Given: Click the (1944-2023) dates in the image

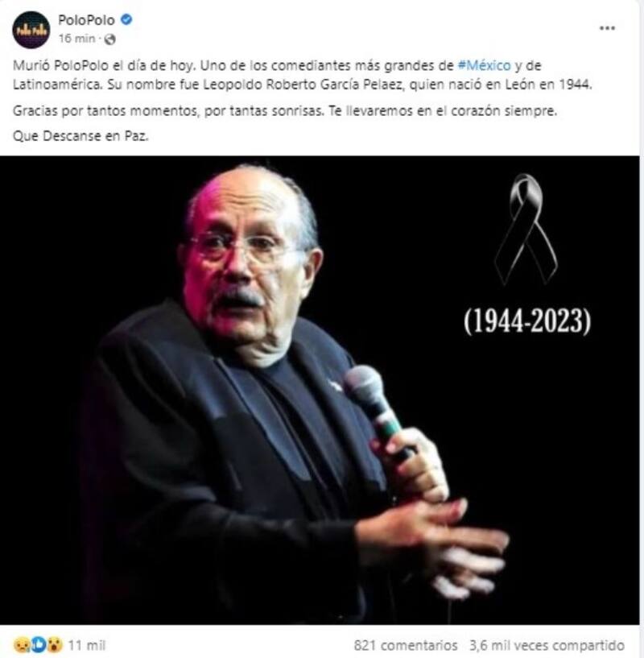Looking at the screenshot, I should [x=527, y=321].
